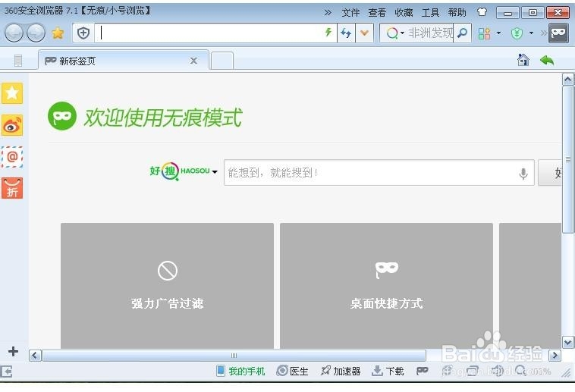Expand the yen shield dropdown arrow
The width and height of the screenshot is (575, 392).
coord(531,33)
